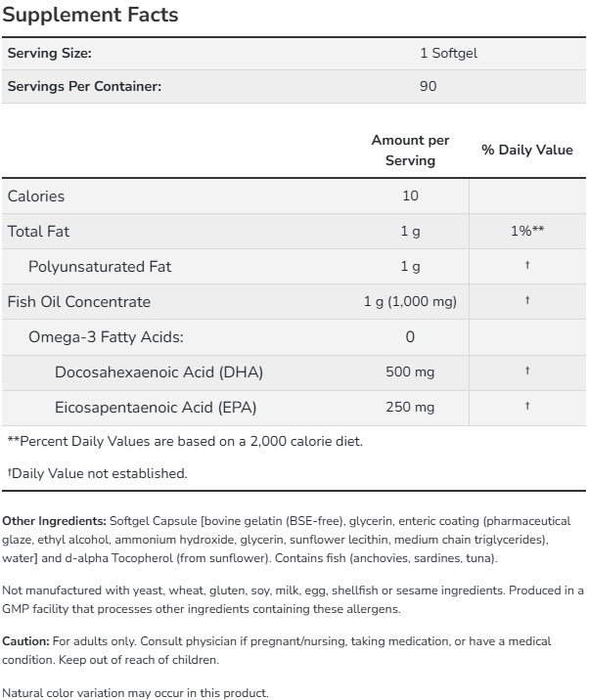Click the % Daily Value column header

[x=527, y=151]
